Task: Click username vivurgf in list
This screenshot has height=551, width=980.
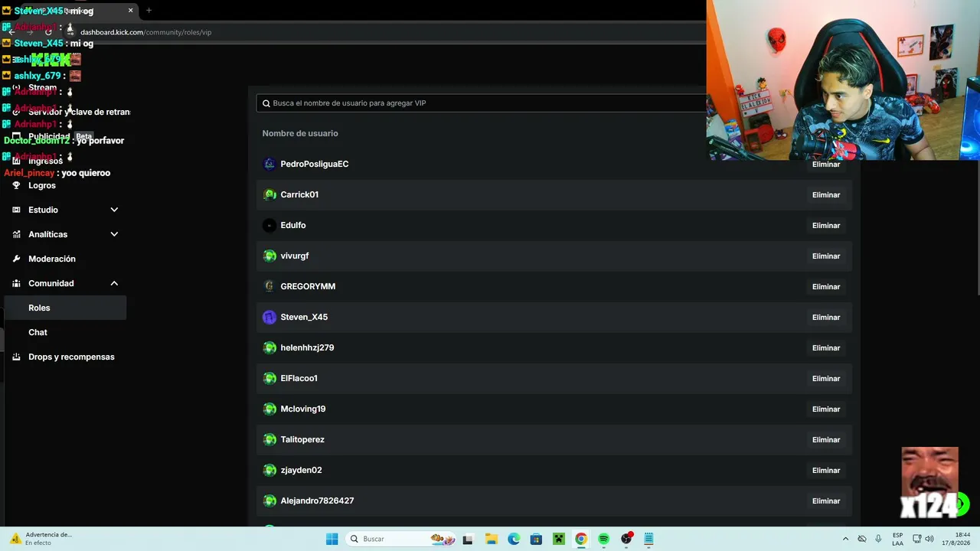Action: click(295, 256)
